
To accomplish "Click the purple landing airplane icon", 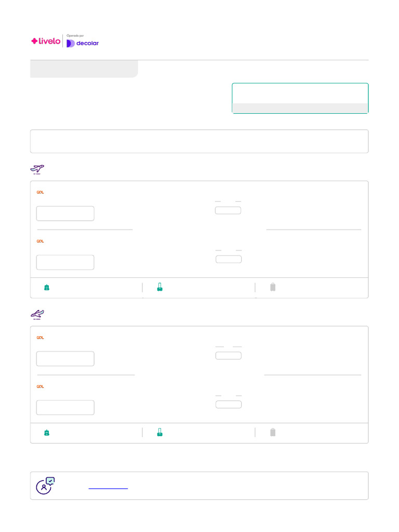I will 37,314.
